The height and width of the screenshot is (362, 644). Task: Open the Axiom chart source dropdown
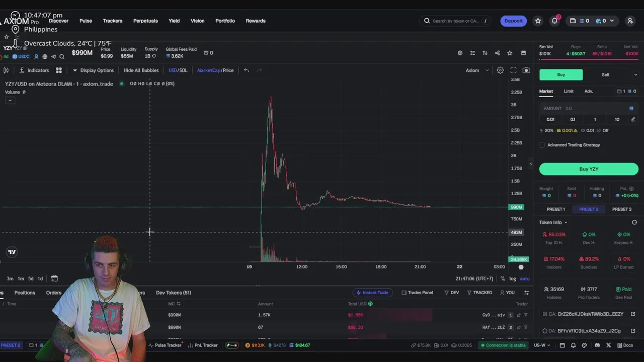coord(477,70)
